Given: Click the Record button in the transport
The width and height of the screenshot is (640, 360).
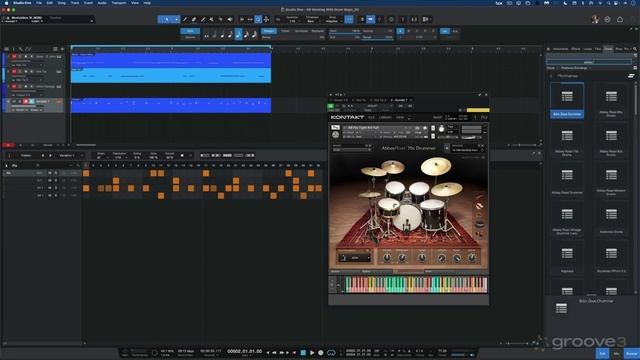Looking at the screenshot, I should pyautogui.click(x=321, y=353).
